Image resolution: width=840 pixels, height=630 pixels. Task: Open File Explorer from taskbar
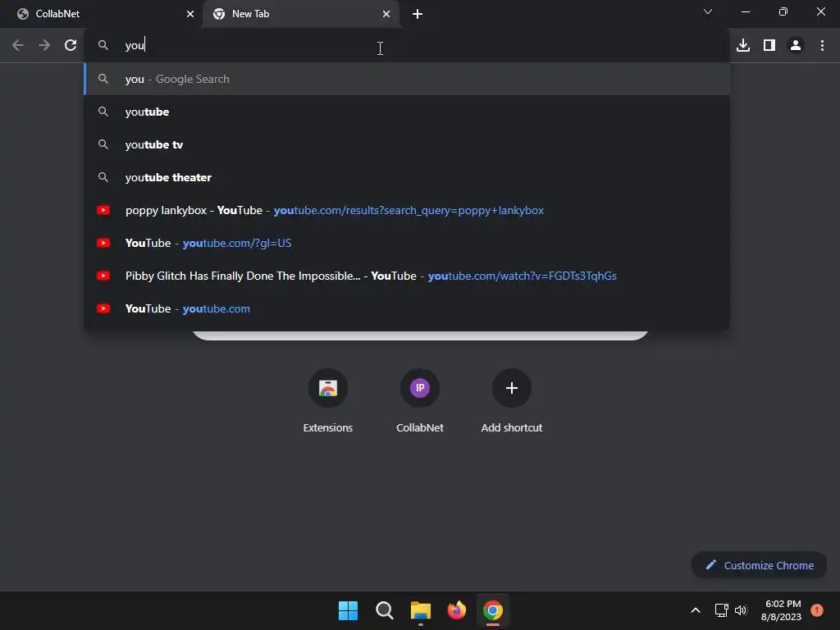click(x=421, y=610)
